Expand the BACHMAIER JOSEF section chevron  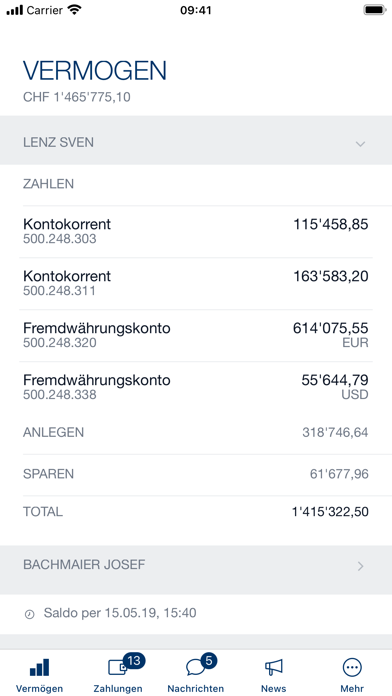tap(360, 566)
